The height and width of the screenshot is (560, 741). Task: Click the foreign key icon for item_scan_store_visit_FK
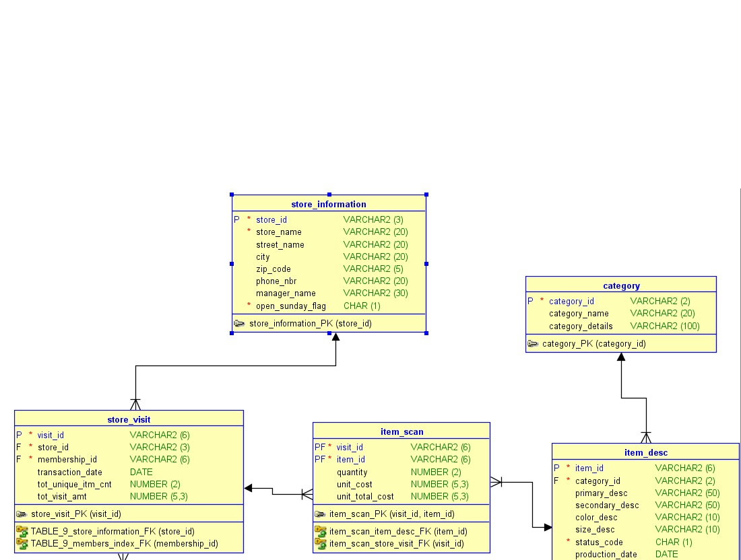click(x=321, y=543)
